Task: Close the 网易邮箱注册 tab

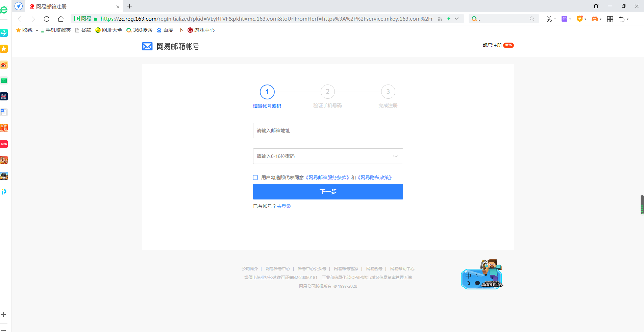Action: pyautogui.click(x=118, y=6)
